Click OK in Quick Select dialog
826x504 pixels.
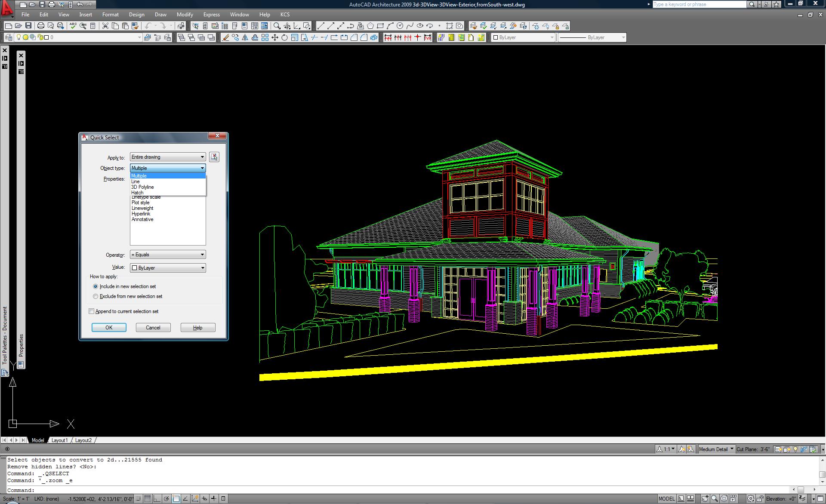(x=109, y=328)
